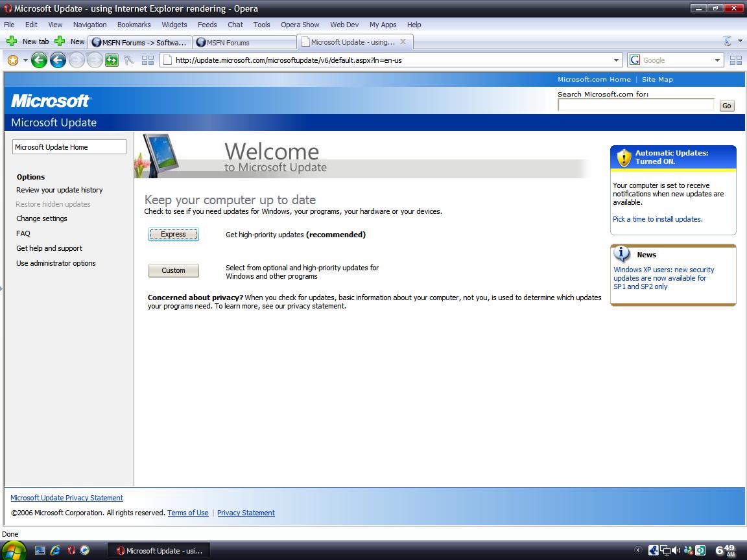Screen dimensions: 747x560
Task: Open the address bar history dropdown
Action: (616, 60)
